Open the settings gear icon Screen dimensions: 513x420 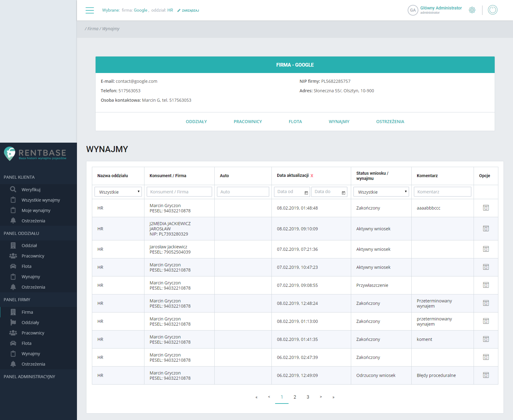coord(472,10)
